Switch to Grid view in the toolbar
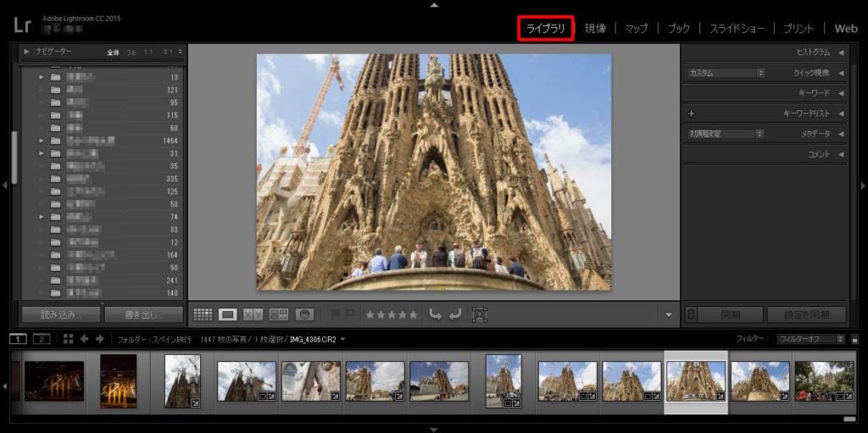 [203, 314]
